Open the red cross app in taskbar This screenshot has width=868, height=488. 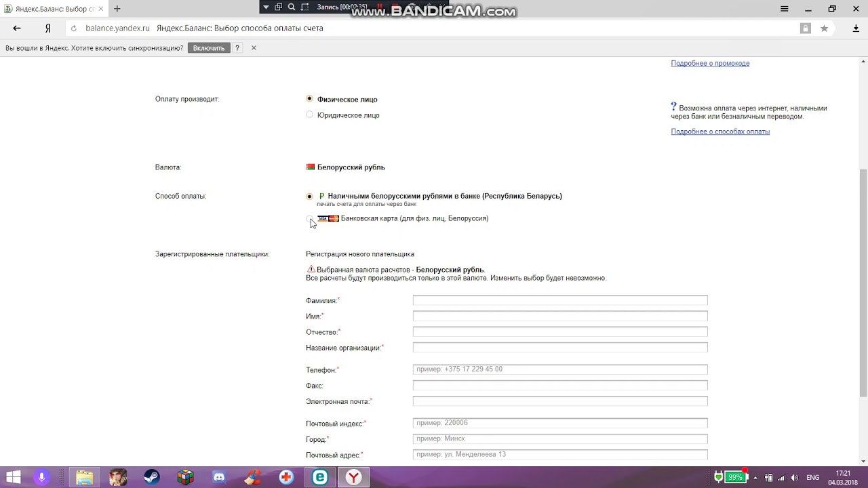pos(286,477)
